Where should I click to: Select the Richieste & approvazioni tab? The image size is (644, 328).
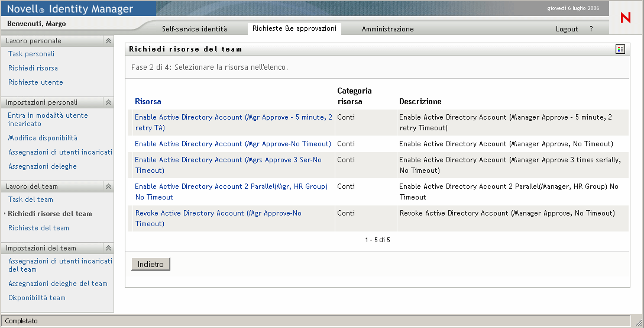(294, 28)
